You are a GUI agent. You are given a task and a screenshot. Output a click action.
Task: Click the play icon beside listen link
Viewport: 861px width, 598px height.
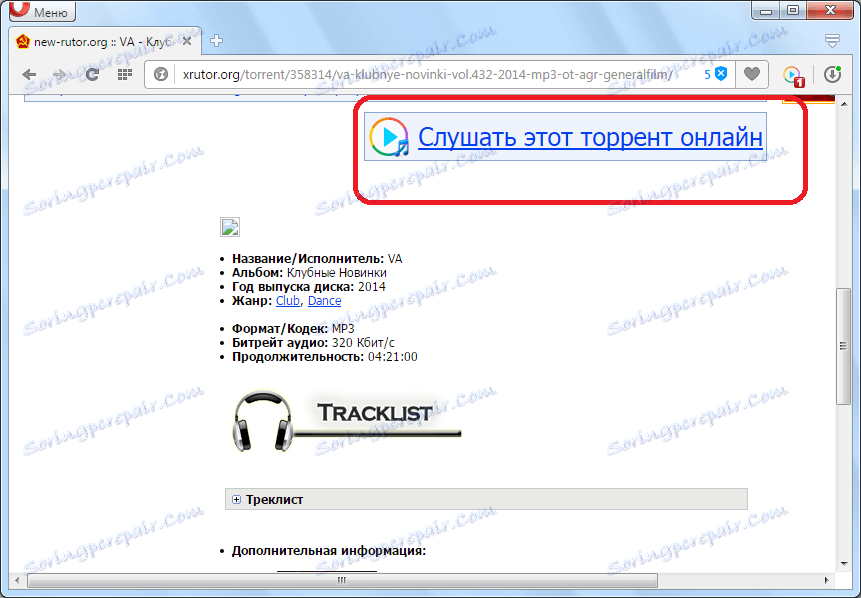pyautogui.click(x=389, y=137)
